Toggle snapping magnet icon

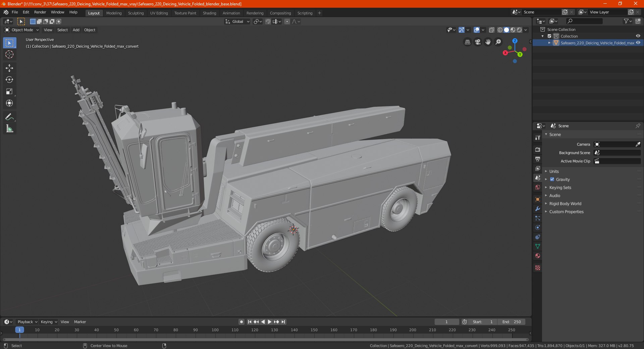tap(268, 21)
